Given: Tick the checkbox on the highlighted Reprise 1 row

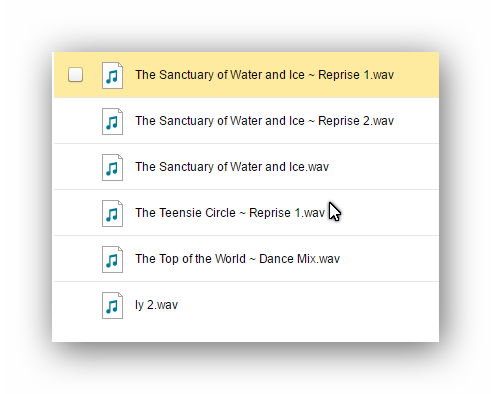Looking at the screenshot, I should (x=75, y=75).
